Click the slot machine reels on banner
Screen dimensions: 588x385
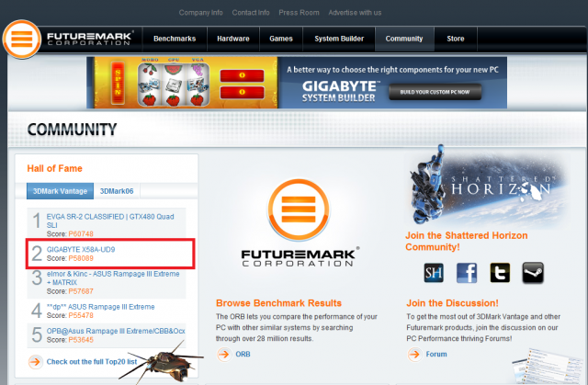[x=173, y=84]
